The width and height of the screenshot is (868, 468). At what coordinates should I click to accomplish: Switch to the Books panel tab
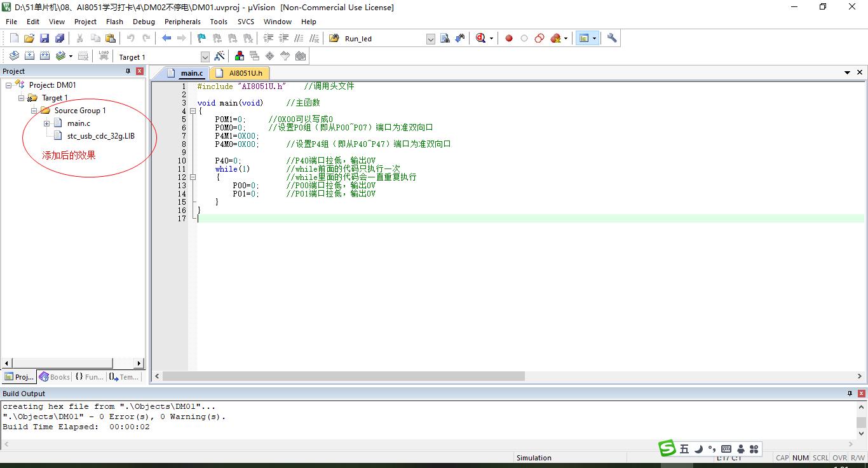(55, 377)
